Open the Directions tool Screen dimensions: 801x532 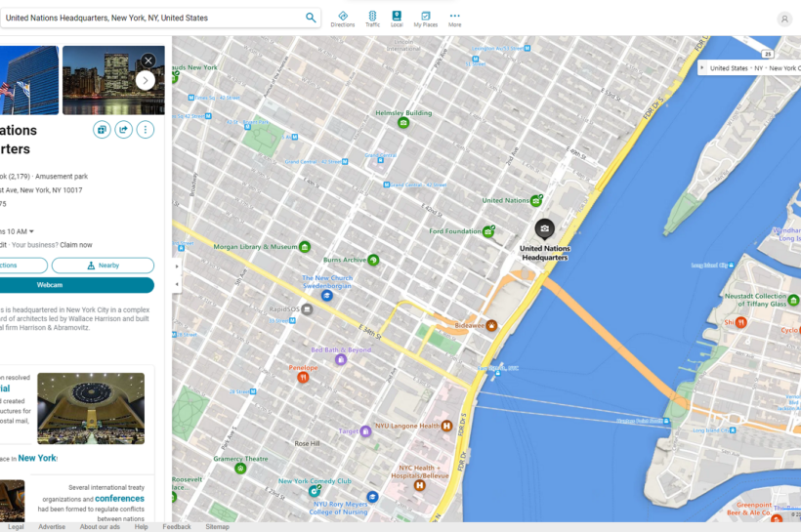click(x=343, y=19)
